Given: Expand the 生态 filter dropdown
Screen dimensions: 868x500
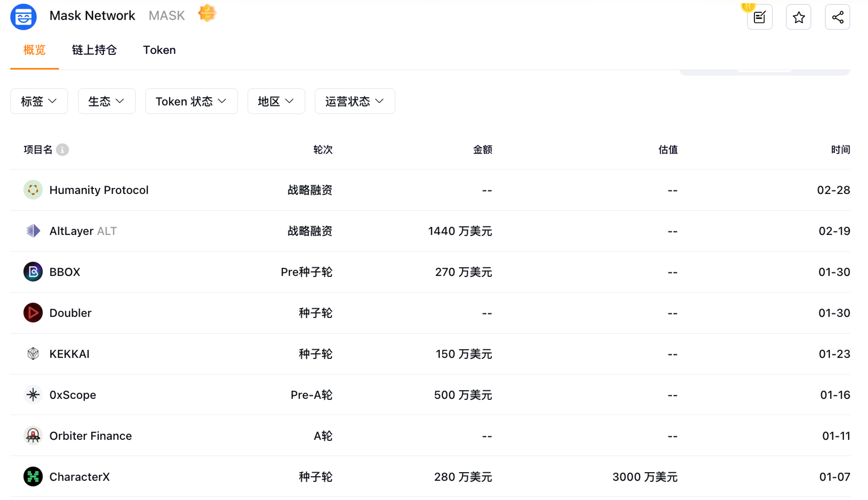Looking at the screenshot, I should [107, 101].
